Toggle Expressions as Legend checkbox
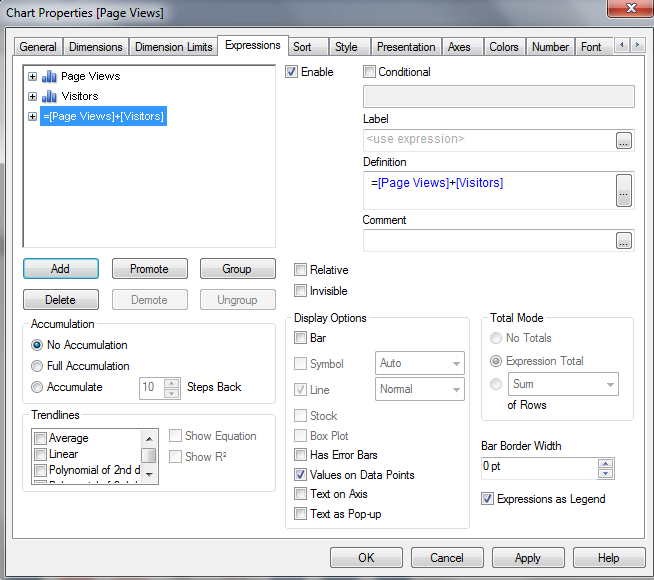Image resolution: width=654 pixels, height=580 pixels. coord(487,499)
